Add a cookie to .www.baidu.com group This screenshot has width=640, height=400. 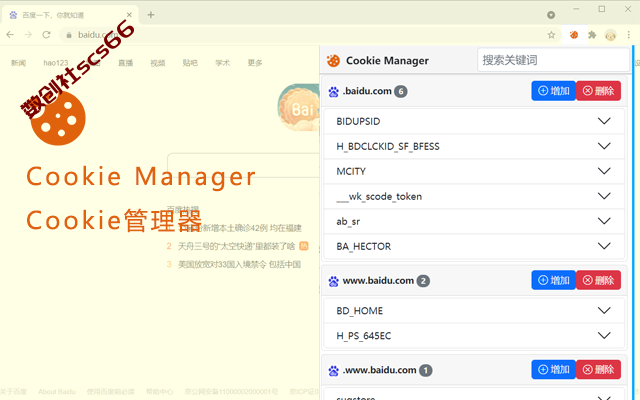pyautogui.click(x=553, y=369)
